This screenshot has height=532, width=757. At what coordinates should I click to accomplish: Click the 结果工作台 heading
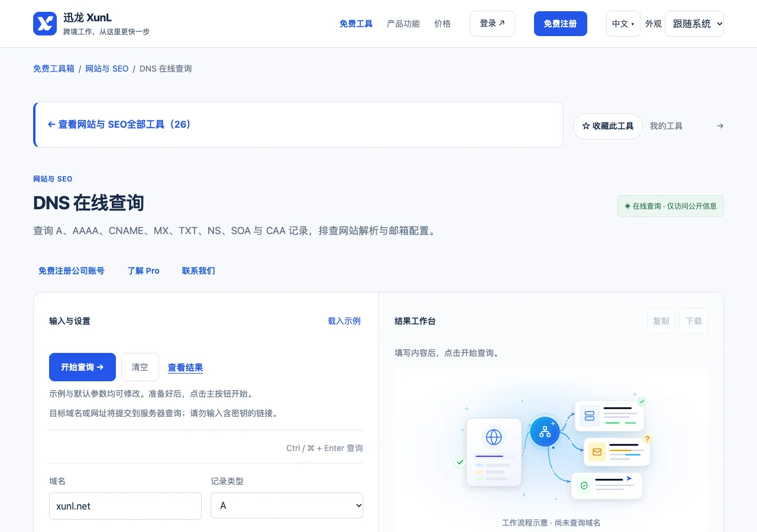[x=415, y=321]
